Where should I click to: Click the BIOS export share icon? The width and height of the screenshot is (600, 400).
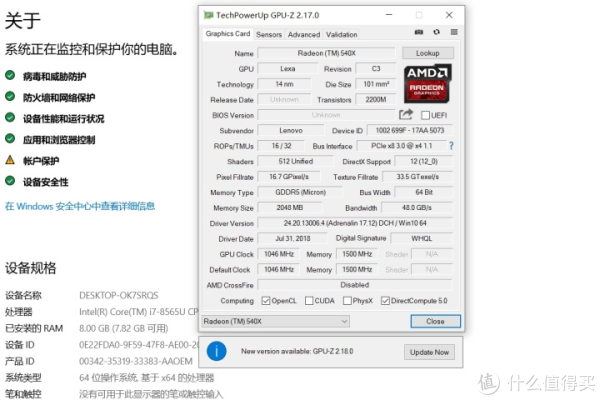coord(406,114)
